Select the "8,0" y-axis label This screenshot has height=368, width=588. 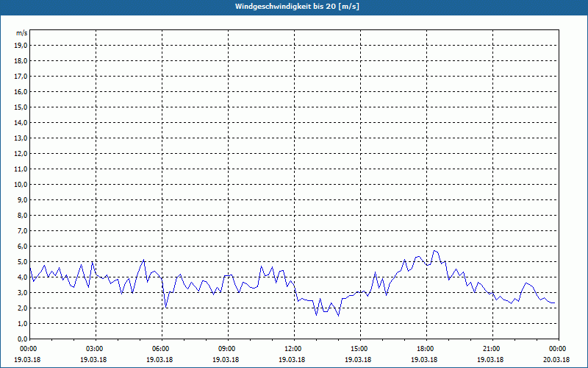click(23, 215)
